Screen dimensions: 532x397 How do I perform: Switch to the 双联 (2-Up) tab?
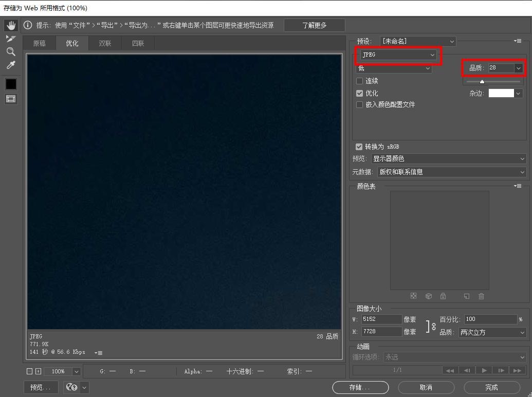105,43
